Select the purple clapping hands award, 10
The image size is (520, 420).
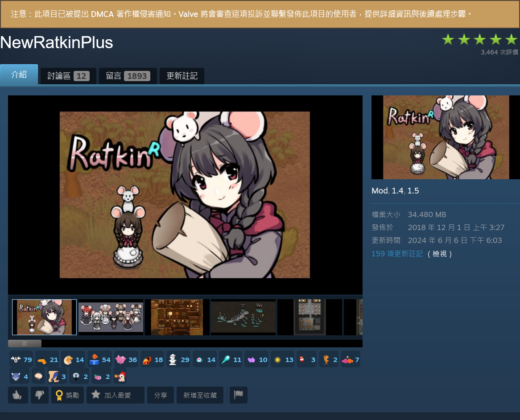pyautogui.click(x=257, y=359)
